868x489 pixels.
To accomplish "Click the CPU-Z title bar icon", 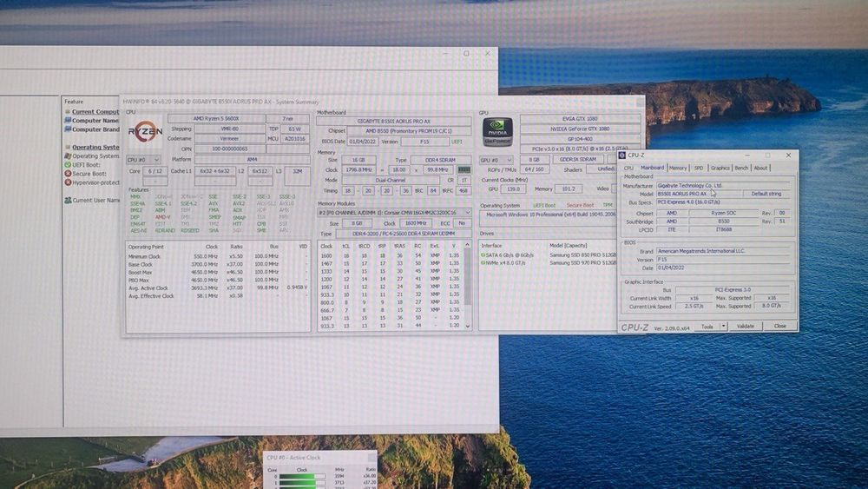I will [622, 155].
